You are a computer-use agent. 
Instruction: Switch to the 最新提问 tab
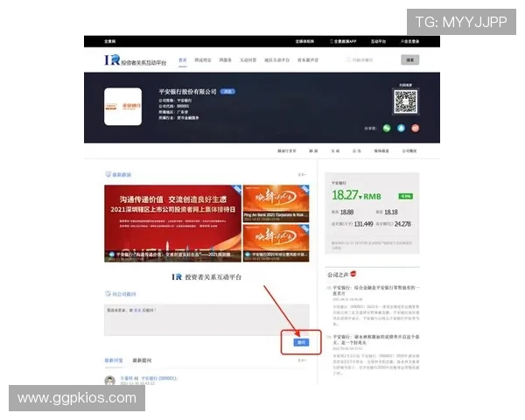(x=142, y=360)
